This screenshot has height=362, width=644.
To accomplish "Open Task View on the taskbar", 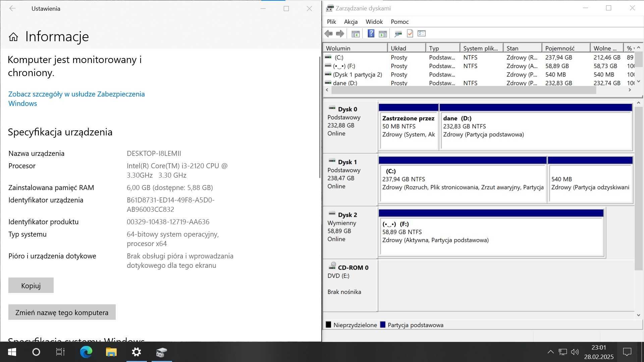I will pyautogui.click(x=60, y=352).
